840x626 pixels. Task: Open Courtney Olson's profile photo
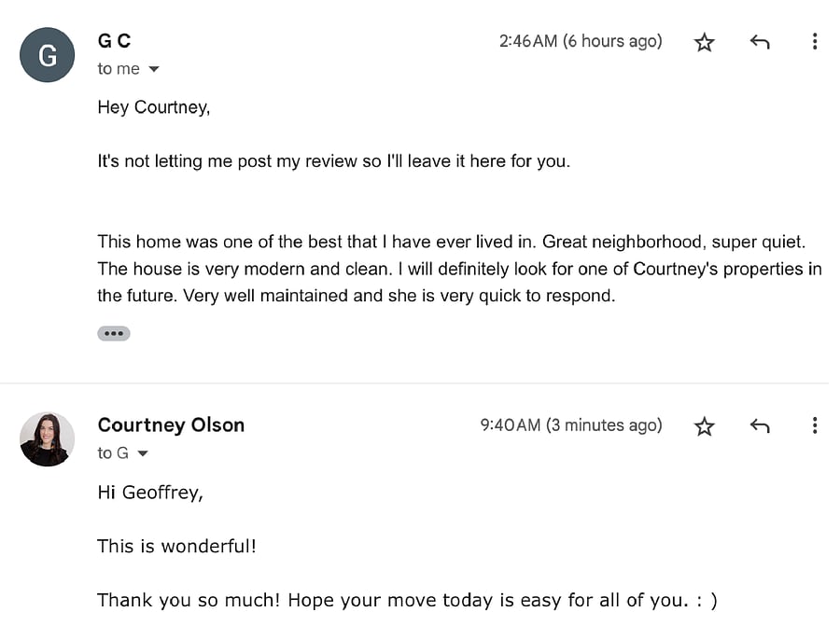[48, 439]
